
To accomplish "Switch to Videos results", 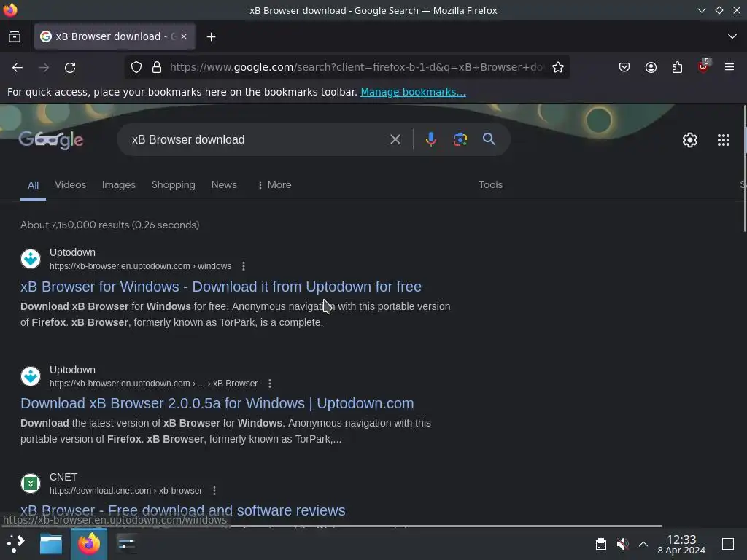I will click(x=71, y=184).
